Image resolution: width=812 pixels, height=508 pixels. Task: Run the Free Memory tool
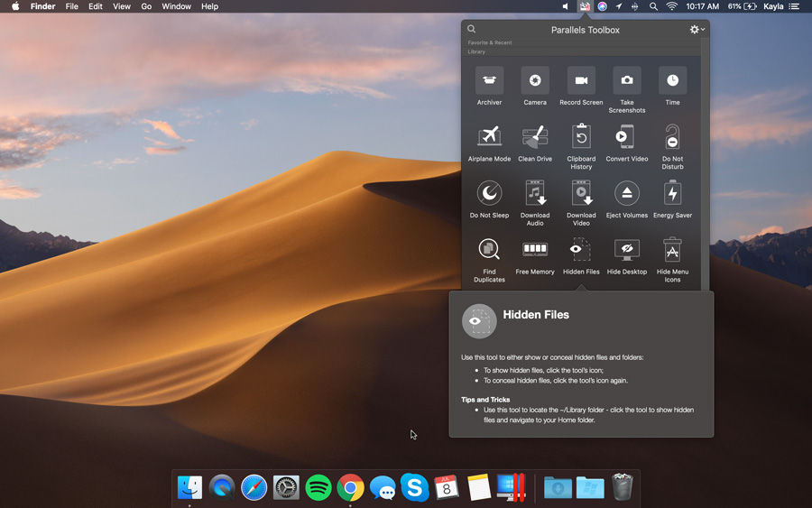point(535,256)
